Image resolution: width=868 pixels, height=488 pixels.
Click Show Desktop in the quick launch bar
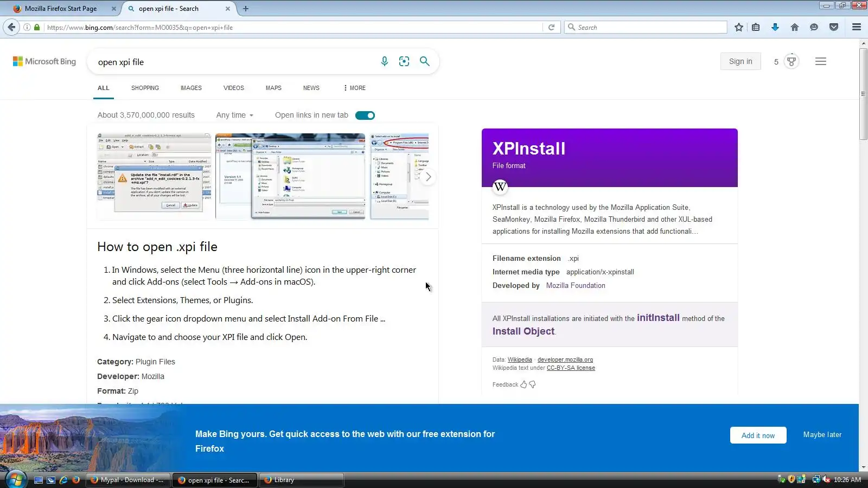[x=39, y=480]
